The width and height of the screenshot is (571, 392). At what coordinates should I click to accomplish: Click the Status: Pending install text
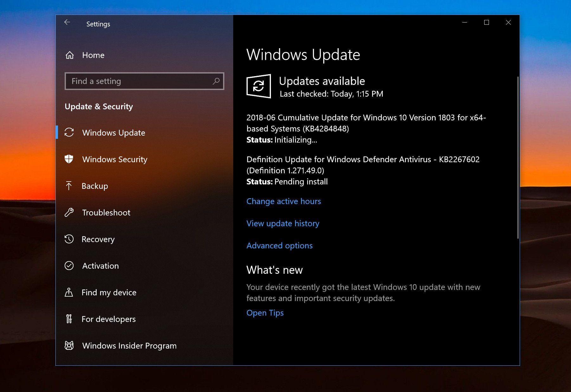pos(287,182)
